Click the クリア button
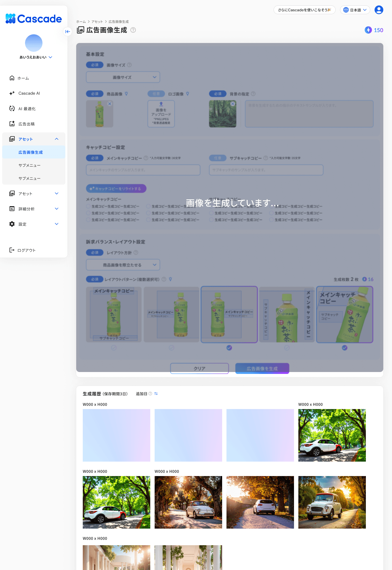The image size is (392, 570). point(200,368)
